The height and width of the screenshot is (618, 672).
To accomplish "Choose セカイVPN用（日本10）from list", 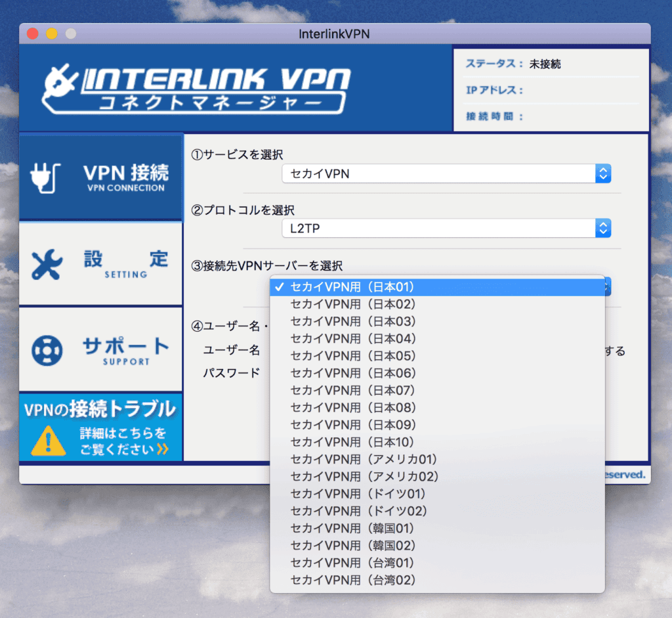I will [x=437, y=442].
